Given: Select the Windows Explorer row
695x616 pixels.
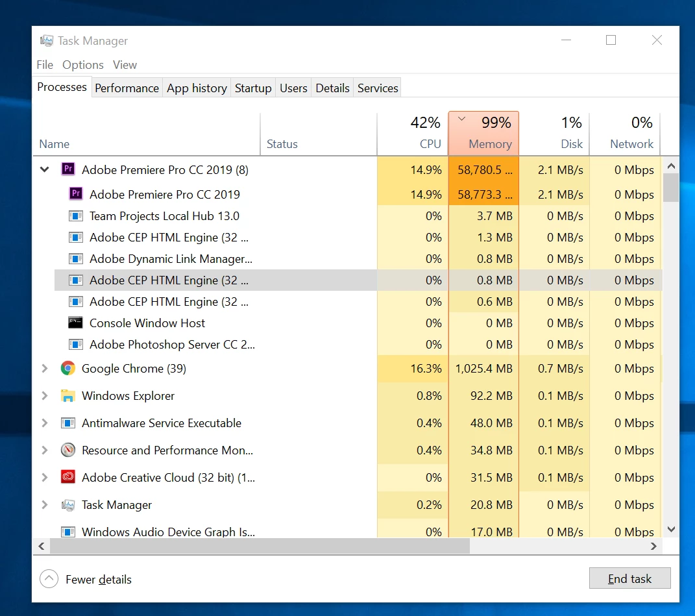Looking at the screenshot, I should 347,395.
